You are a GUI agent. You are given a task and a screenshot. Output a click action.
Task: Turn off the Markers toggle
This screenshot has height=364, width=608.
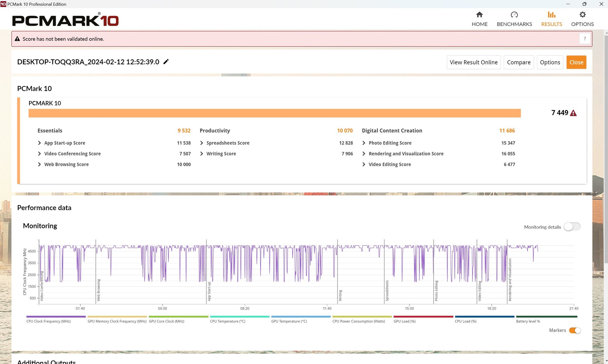point(574,330)
